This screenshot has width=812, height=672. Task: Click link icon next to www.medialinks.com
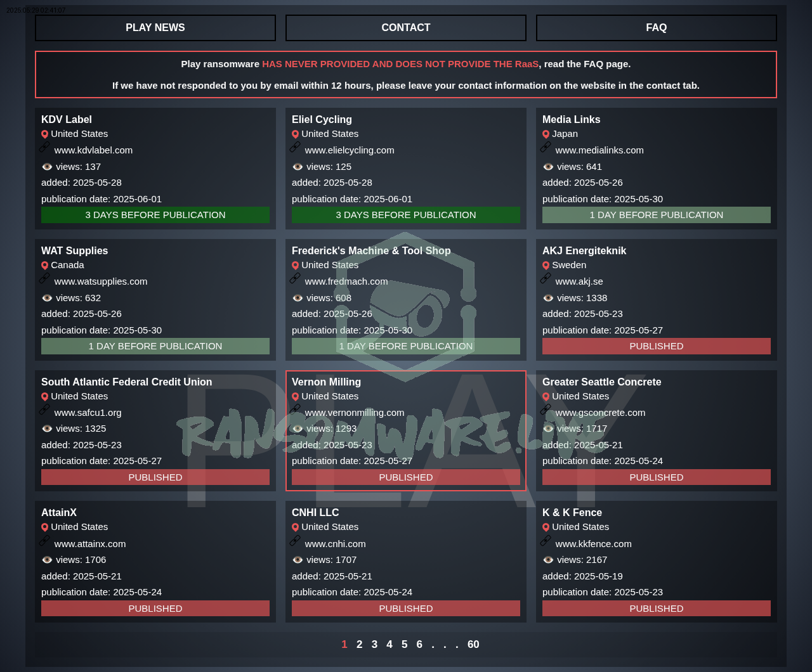(x=546, y=147)
